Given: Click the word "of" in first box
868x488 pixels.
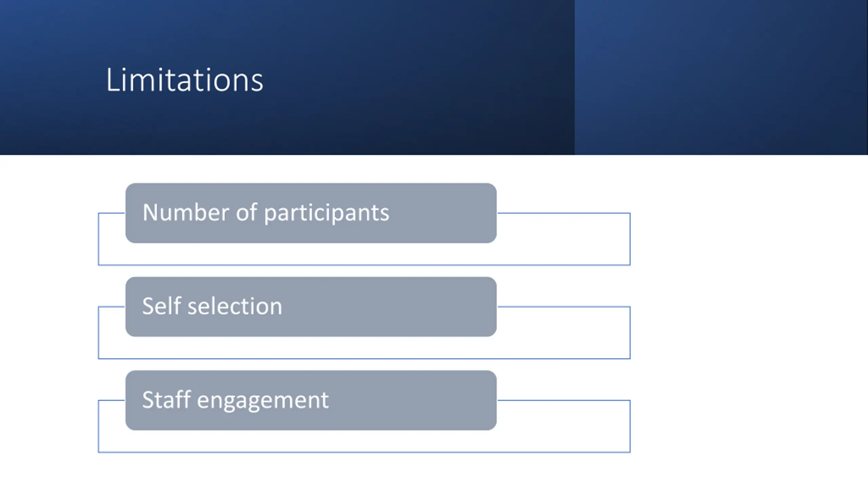Looking at the screenshot, I should [x=246, y=212].
